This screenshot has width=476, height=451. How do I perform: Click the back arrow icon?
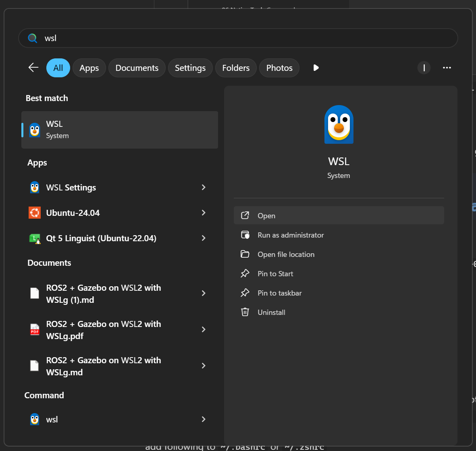33,68
